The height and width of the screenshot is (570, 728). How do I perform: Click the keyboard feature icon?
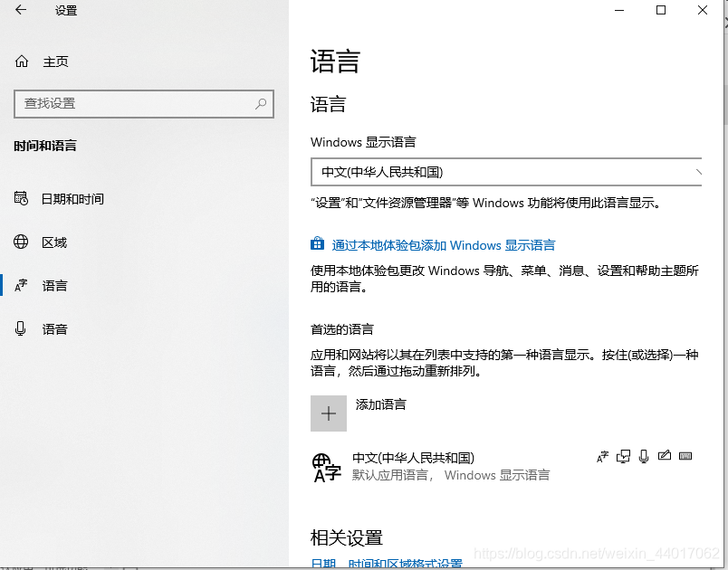[685, 456]
